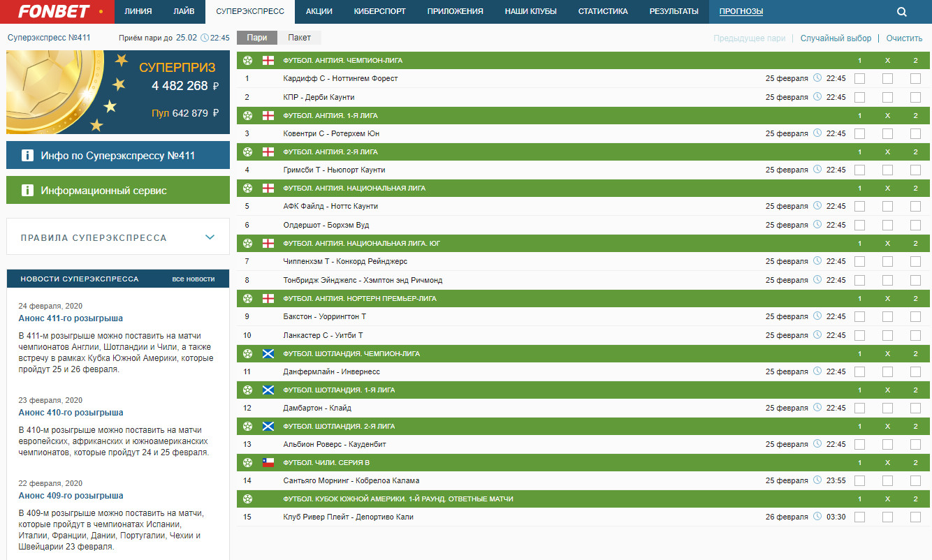Open the Лайв menu

point(184,12)
